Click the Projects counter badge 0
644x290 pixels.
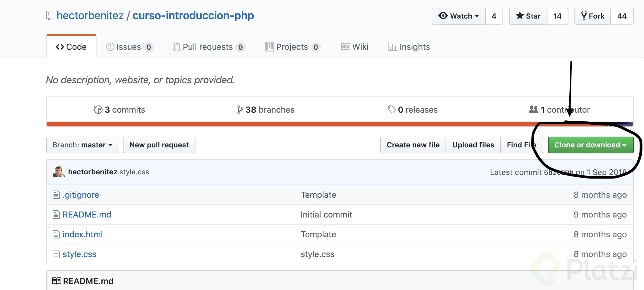pyautogui.click(x=316, y=47)
